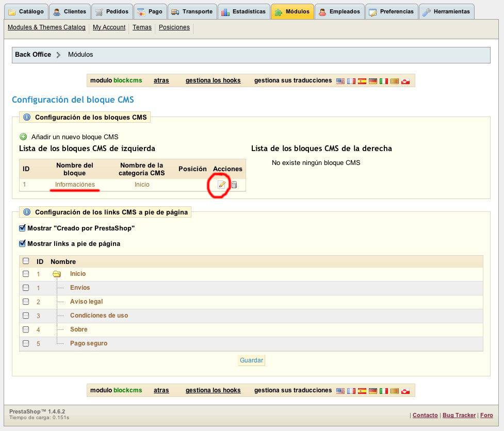Click the Envíos page name
Image resolution: width=504 pixels, height=431 pixels.
click(x=80, y=288)
